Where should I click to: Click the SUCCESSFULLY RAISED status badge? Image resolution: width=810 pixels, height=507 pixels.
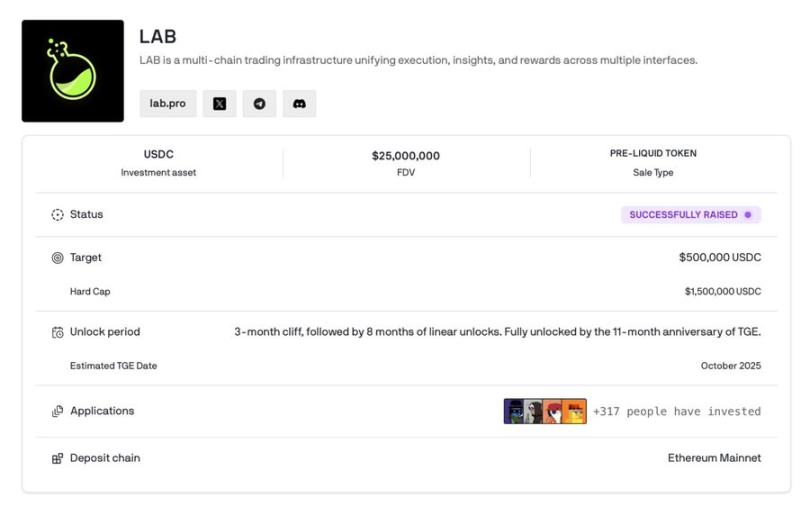[690, 215]
